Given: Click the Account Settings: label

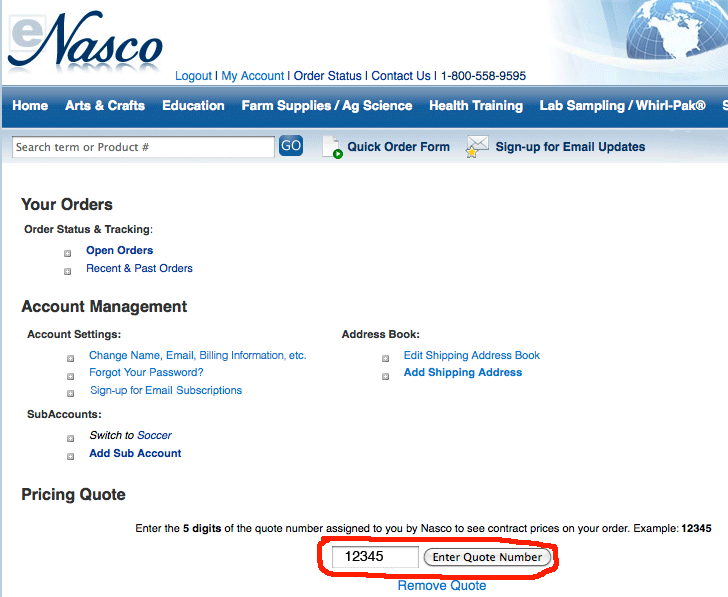Looking at the screenshot, I should coord(74,334).
